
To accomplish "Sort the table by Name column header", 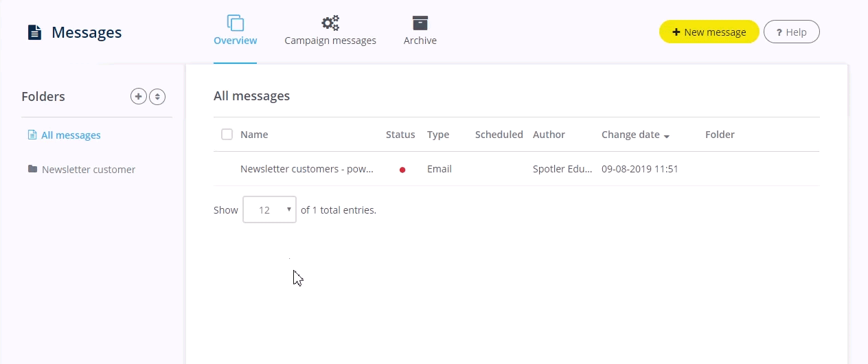I will 254,135.
